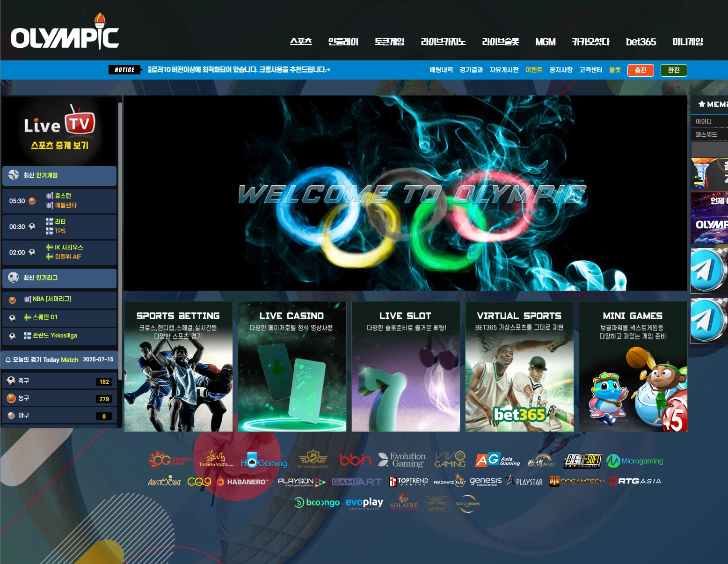Click the Evolution Gaming logo
This screenshot has width=728, height=564.
[x=402, y=460]
